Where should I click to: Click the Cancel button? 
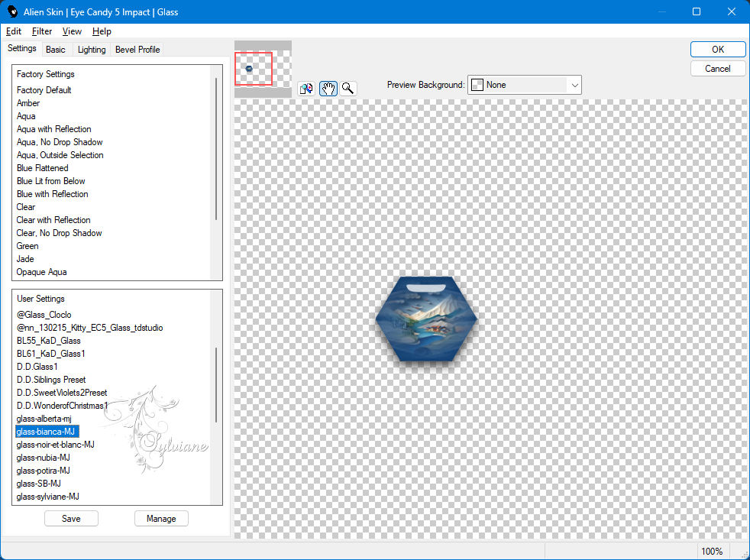click(x=717, y=69)
